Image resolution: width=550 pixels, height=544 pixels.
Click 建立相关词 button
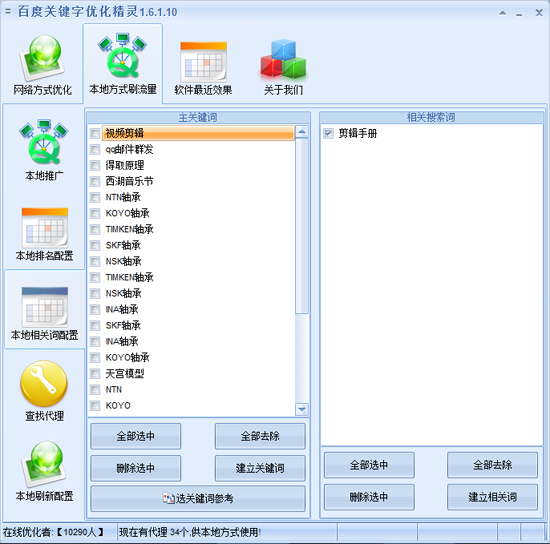click(492, 497)
